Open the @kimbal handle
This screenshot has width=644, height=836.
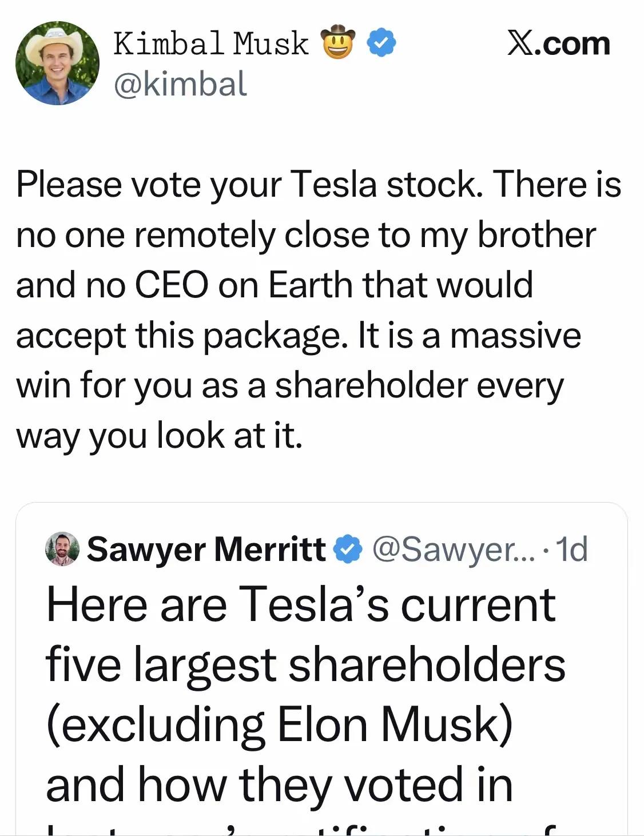tap(180, 84)
